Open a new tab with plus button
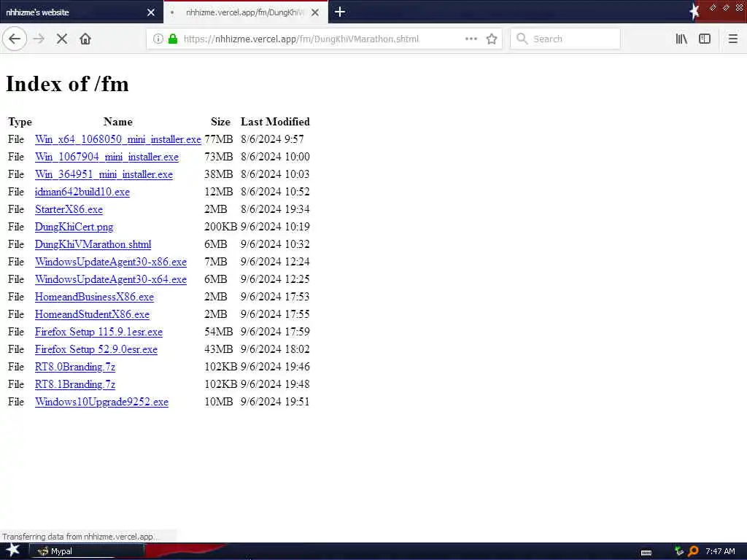Image resolution: width=747 pixels, height=560 pixels. point(340,12)
